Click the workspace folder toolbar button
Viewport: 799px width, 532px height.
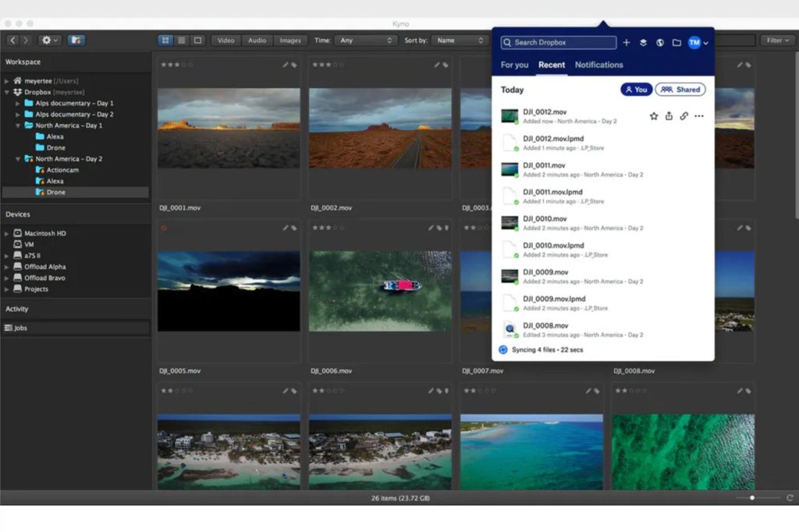(76, 41)
